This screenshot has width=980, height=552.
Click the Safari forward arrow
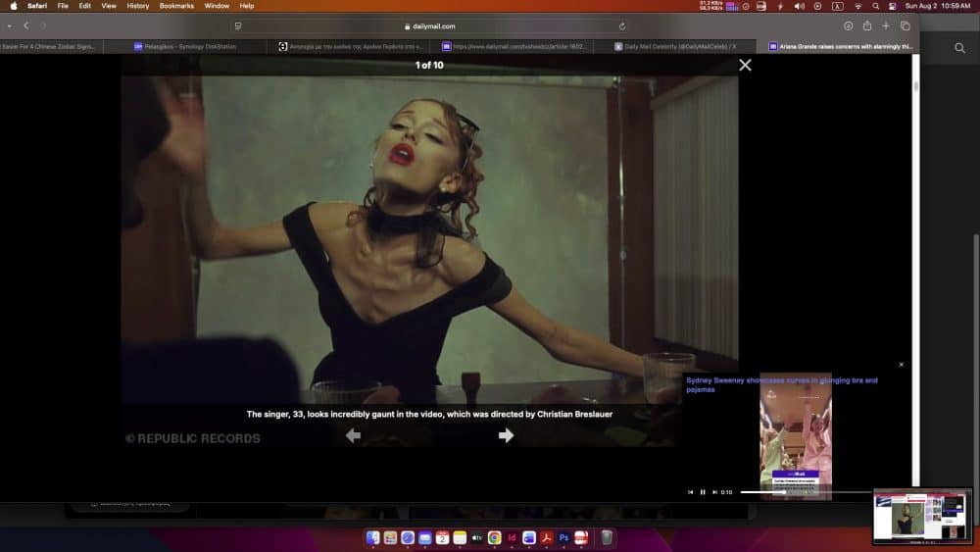click(43, 25)
